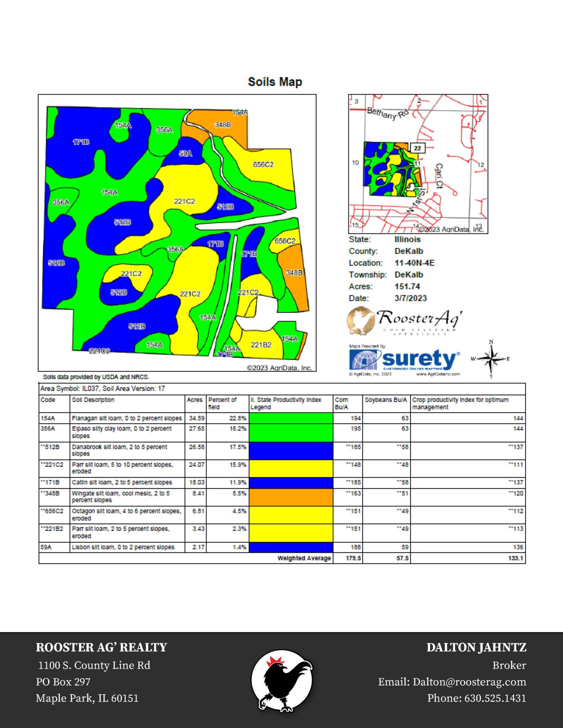This screenshot has height=728, width=563.
Task: Select the Location value 11-40N-4E
Action: click(414, 263)
